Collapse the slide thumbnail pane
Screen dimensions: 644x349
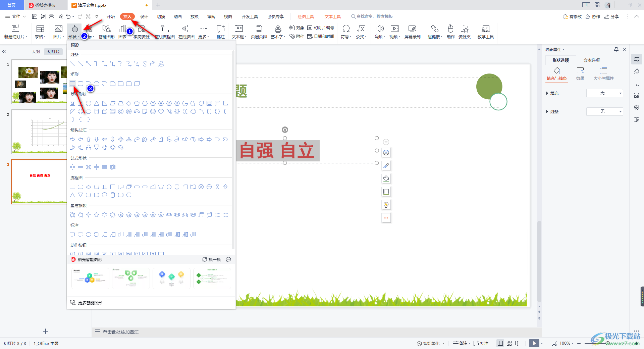pyautogui.click(x=4, y=52)
